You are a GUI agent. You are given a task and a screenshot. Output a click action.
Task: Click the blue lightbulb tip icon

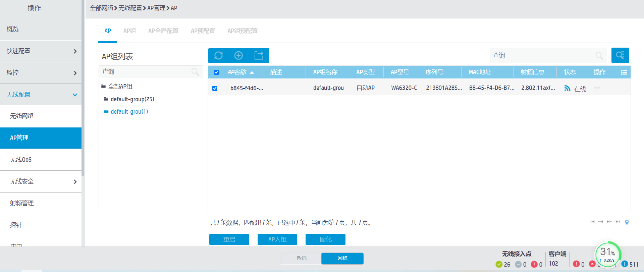[627, 222]
